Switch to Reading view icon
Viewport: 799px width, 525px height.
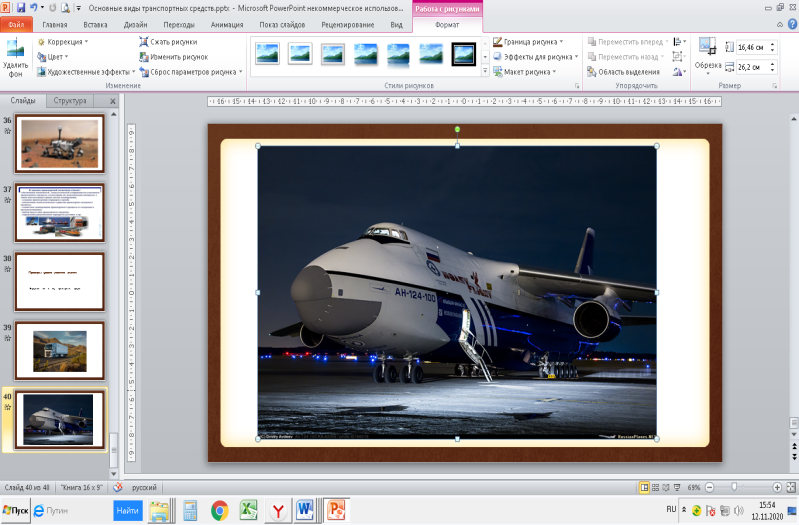[666, 487]
